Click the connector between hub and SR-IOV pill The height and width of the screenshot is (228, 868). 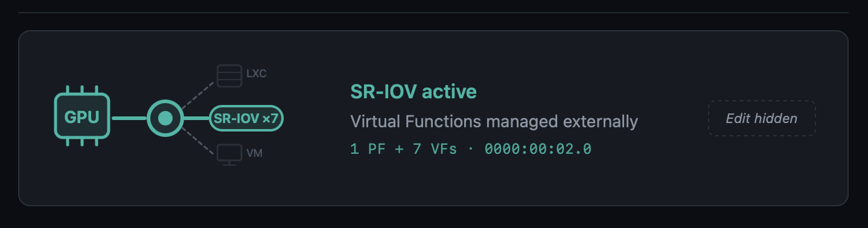(196, 118)
